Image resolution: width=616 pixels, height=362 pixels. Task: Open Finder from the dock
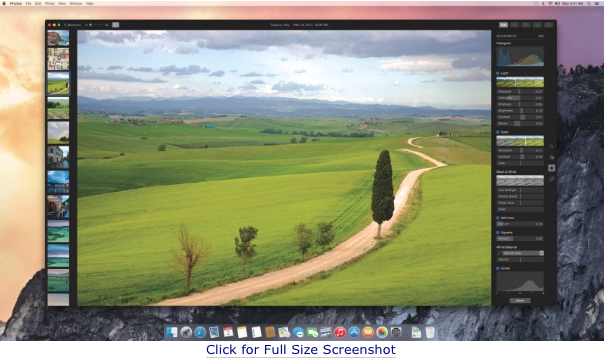[172, 332]
